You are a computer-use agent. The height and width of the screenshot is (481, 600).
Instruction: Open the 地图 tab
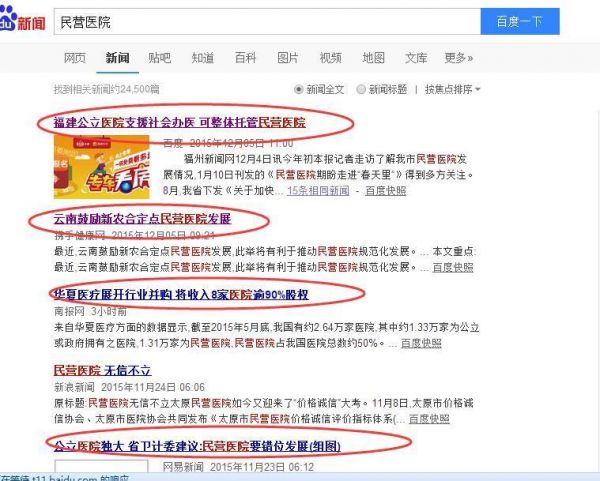(x=373, y=58)
